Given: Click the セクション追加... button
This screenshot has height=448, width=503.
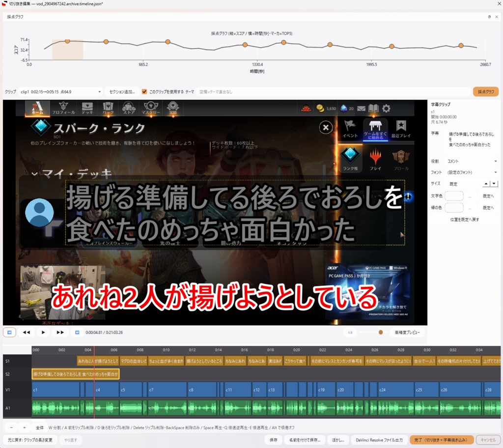Looking at the screenshot, I should [122, 92].
